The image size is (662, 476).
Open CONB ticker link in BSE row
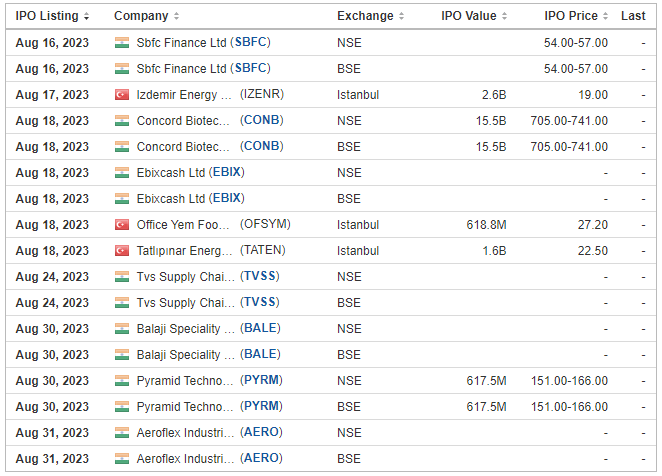(262, 147)
